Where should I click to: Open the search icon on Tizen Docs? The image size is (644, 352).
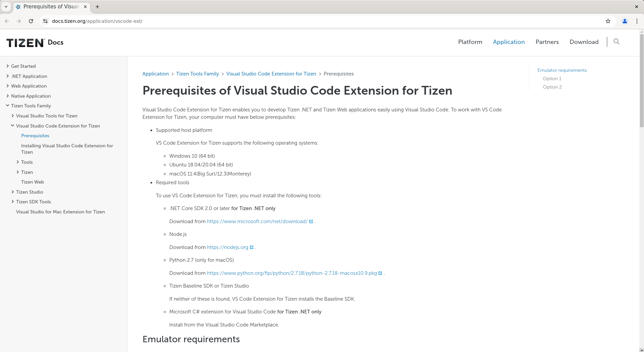pos(616,42)
